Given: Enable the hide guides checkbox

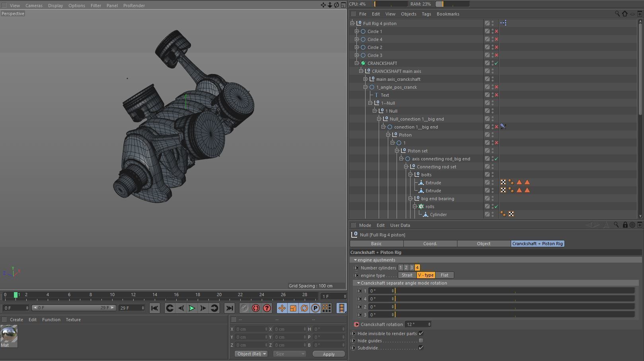Looking at the screenshot, I should click(x=421, y=341).
